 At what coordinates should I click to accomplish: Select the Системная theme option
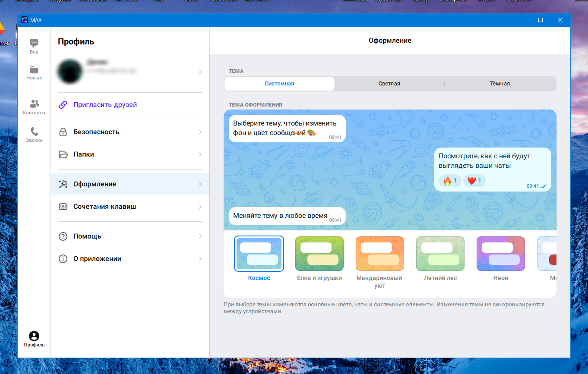(279, 84)
